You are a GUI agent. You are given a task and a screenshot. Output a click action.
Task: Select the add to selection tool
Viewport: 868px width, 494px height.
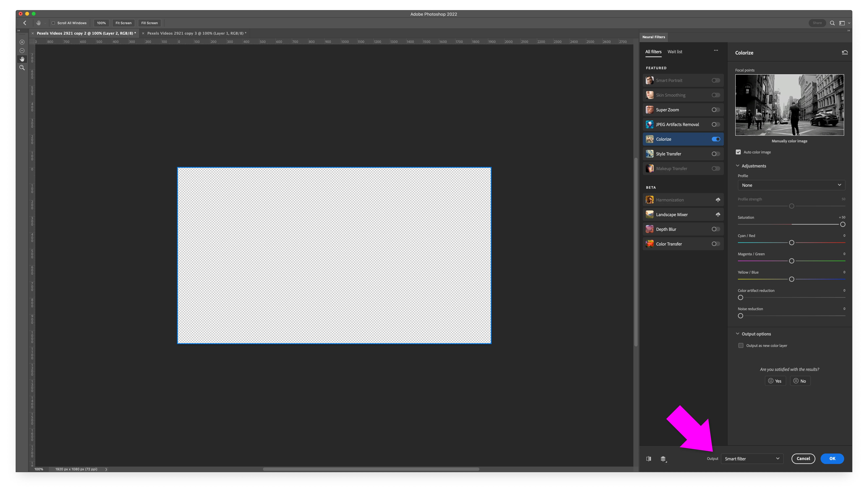coord(22,42)
